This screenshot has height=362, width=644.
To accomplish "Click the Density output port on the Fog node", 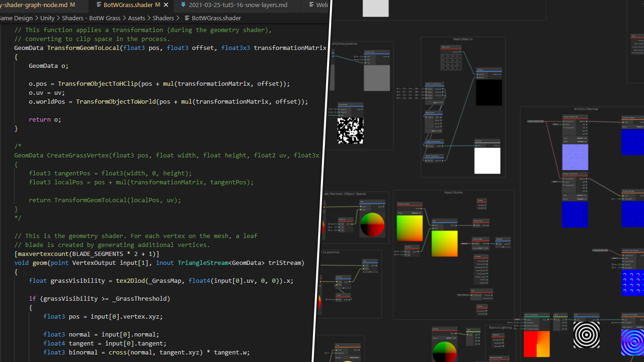I will click(491, 298).
